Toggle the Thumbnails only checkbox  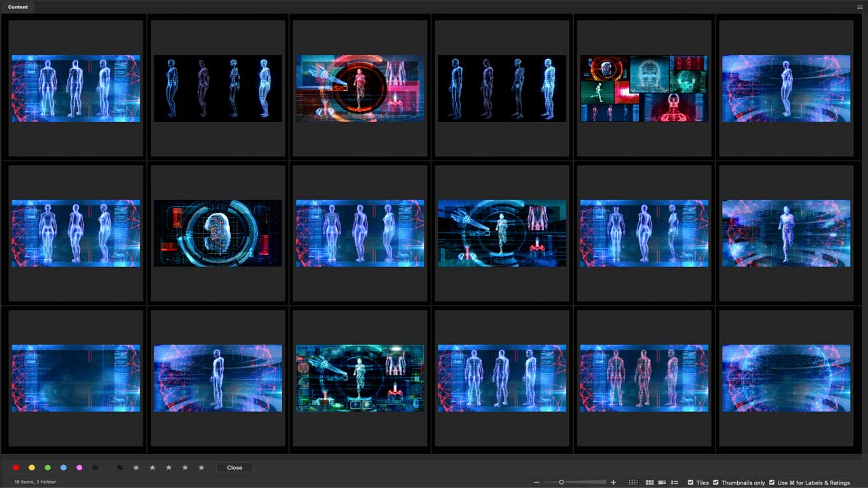[x=716, y=483]
